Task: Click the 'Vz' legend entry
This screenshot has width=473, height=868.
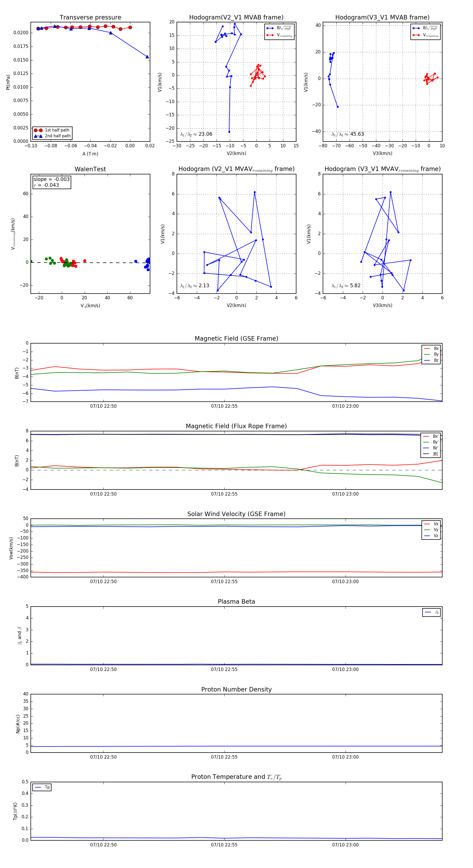Action: pos(431,536)
